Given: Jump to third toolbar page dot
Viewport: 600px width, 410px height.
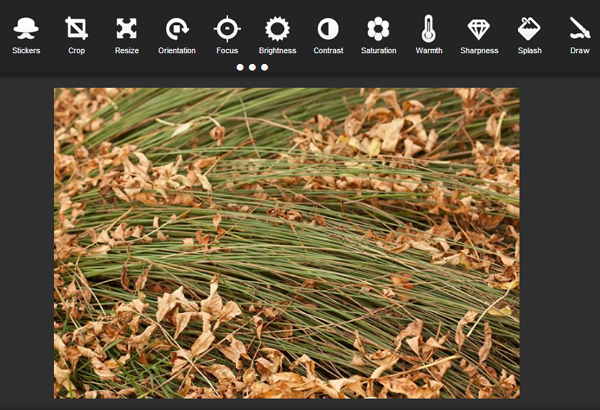Looking at the screenshot, I should pyautogui.click(x=264, y=67).
